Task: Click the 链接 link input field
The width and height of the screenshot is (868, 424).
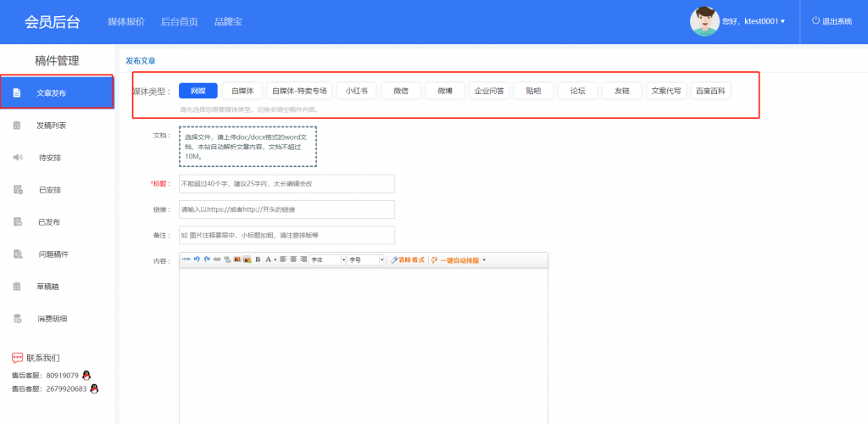Action: (x=287, y=209)
